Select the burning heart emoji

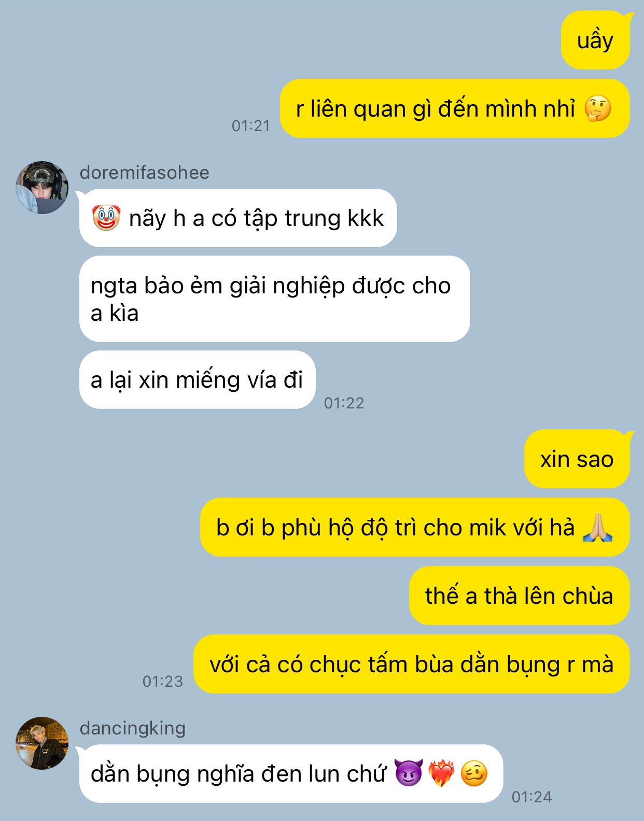(x=442, y=773)
